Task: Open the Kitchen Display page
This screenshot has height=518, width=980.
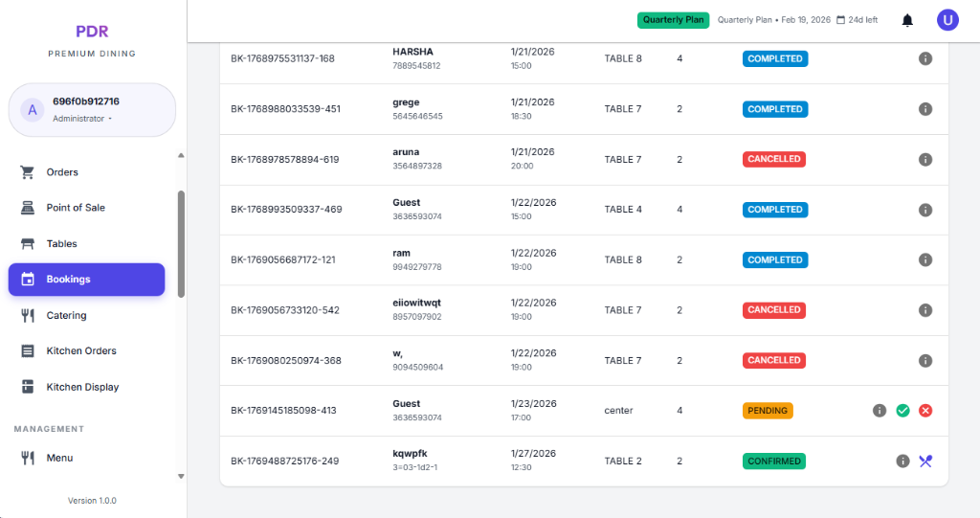Action: pyautogui.click(x=82, y=387)
